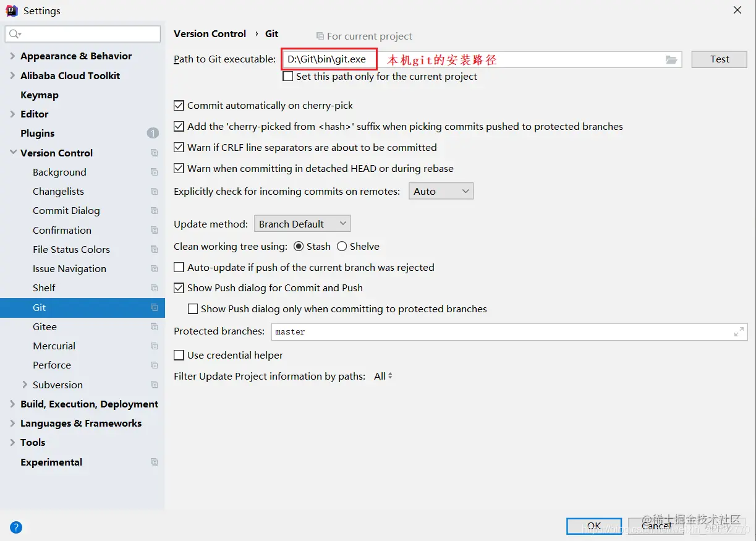Open the Filter Update Project All selector
The height and width of the screenshot is (541, 756).
(x=383, y=377)
